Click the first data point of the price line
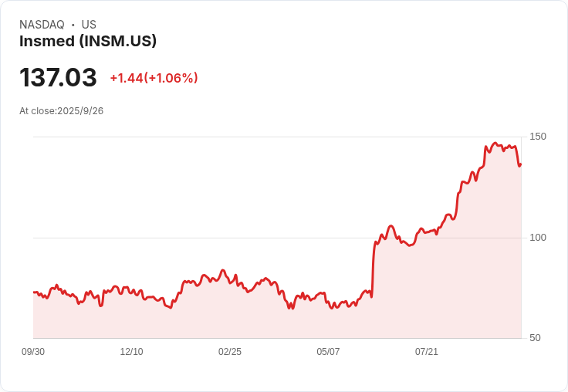Image resolution: width=568 pixels, height=392 pixels. pos(34,292)
